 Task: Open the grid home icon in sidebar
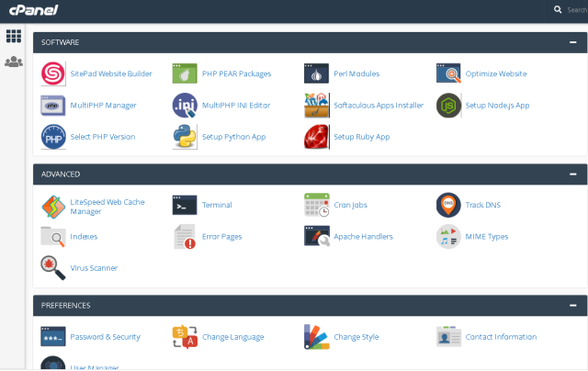(14, 37)
